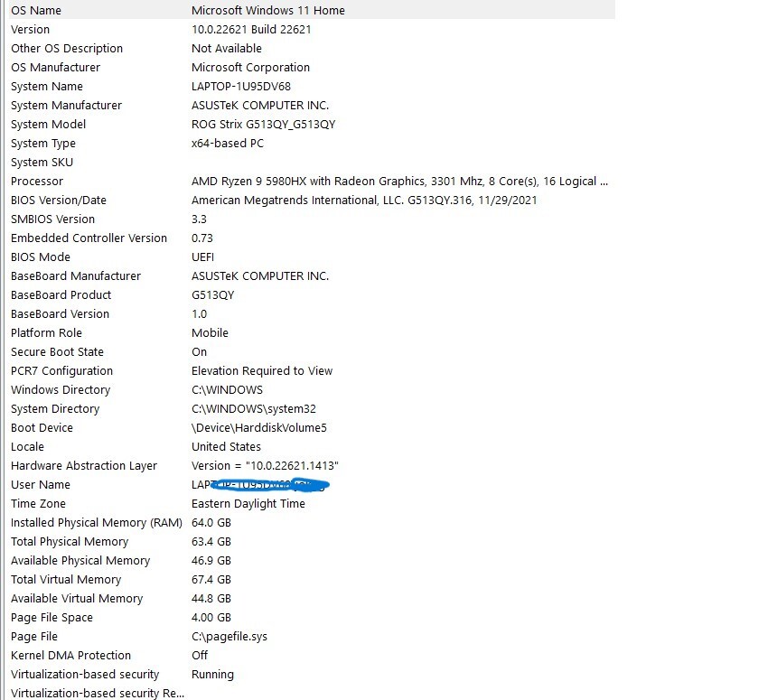The height and width of the screenshot is (700, 768).
Task: Select the Kernel DMA Protection row label
Action: coord(70,656)
